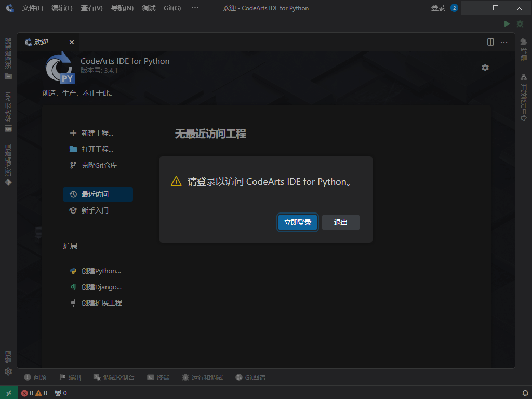Open the 输出 bottom panel tab
532x399 pixels.
point(70,377)
